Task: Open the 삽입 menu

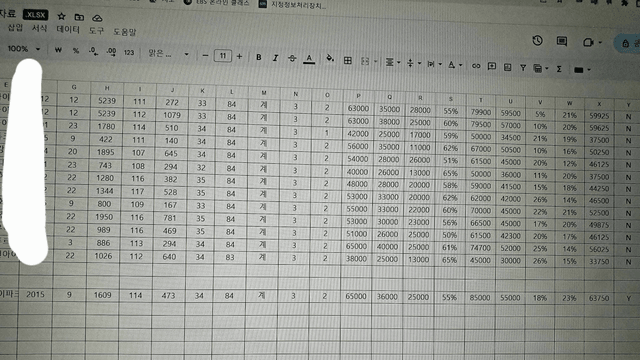Action: pyautogui.click(x=16, y=27)
